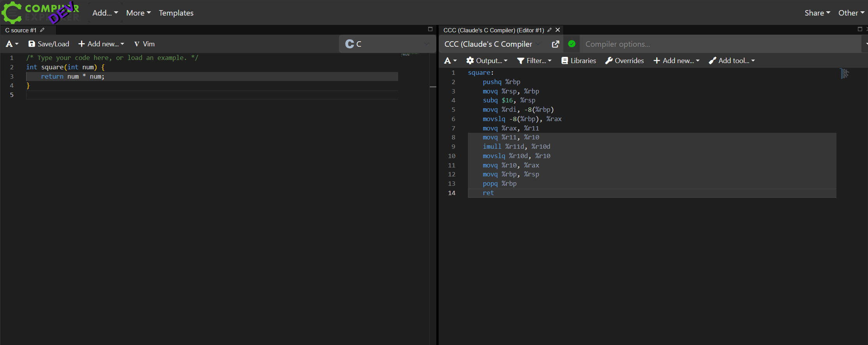Select the CCC compiler tab
The width and height of the screenshot is (868, 345).
click(494, 30)
